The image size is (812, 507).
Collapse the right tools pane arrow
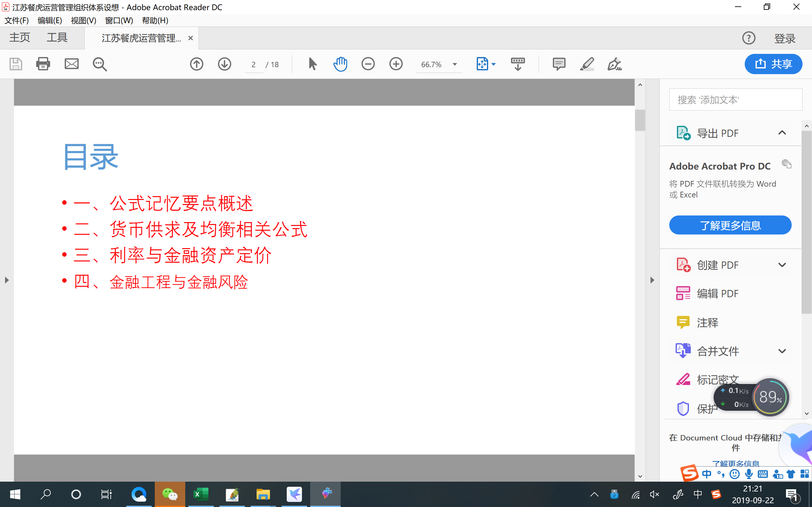pos(652,280)
